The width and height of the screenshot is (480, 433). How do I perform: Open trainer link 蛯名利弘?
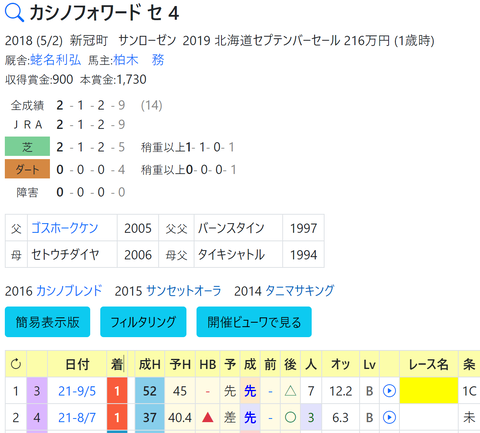click(56, 60)
